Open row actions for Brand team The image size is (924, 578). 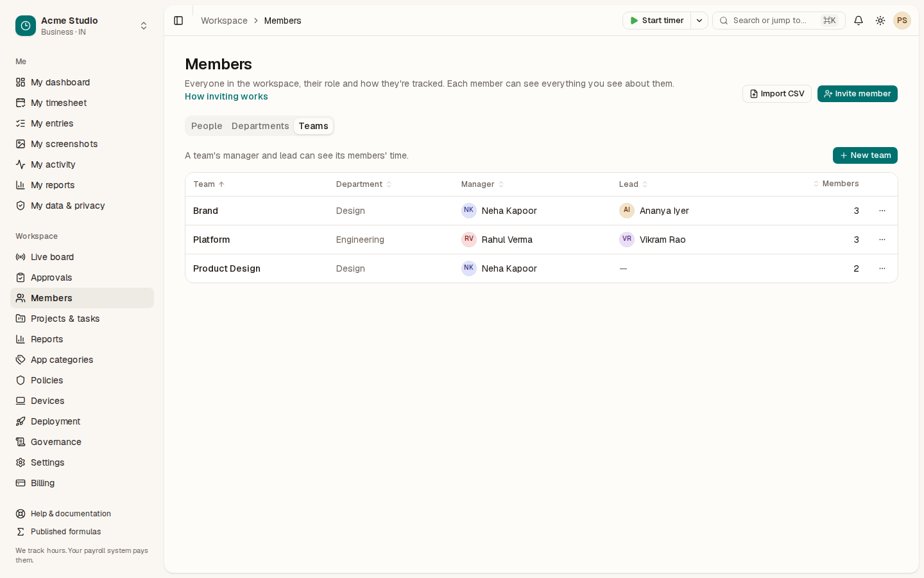[x=882, y=211]
